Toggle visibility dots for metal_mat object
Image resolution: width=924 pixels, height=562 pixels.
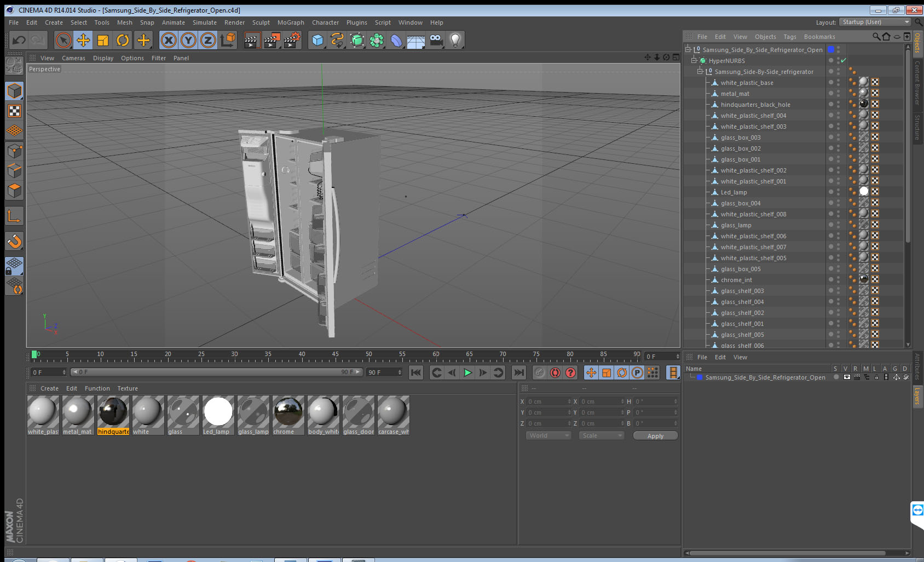pos(838,93)
